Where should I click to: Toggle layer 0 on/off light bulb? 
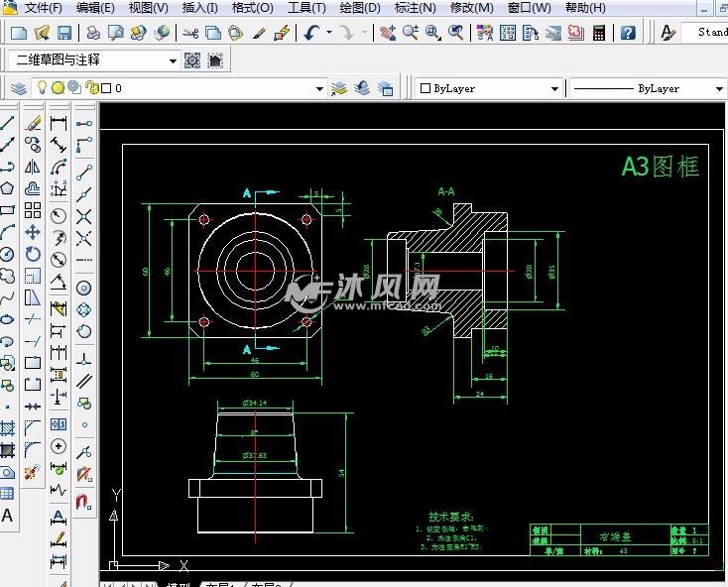point(42,88)
